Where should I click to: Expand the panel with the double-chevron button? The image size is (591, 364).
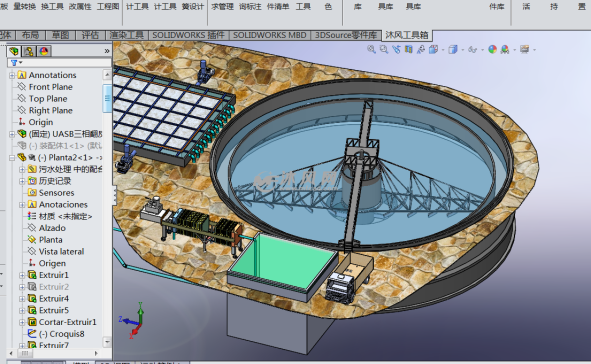click(107, 51)
